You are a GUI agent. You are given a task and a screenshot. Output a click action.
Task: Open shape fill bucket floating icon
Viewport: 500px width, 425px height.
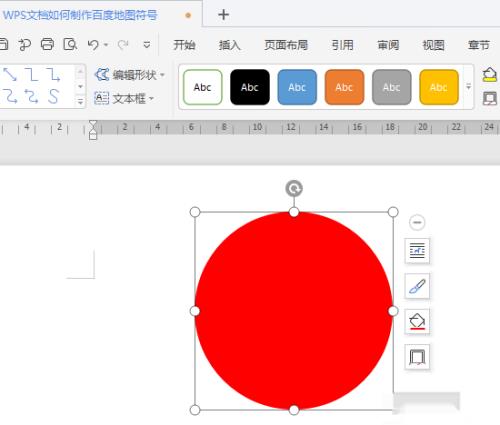pos(417,321)
